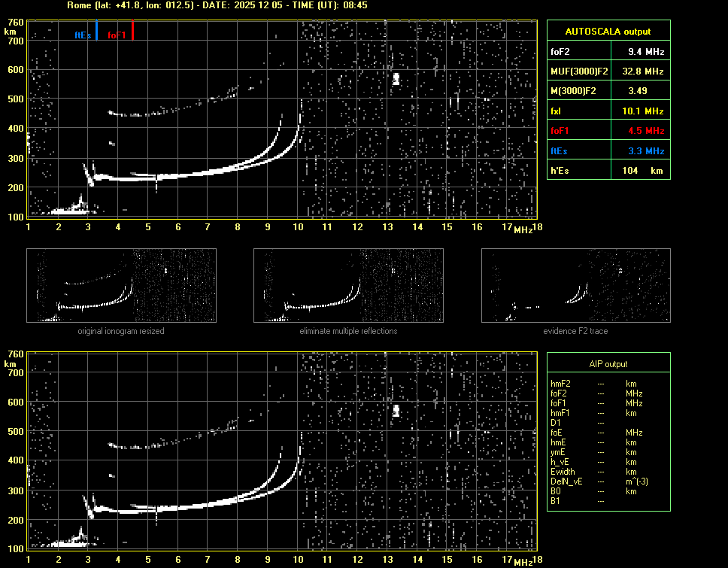Click the 760 km label on upper ionogram
The width and height of the screenshot is (728, 568).
click(x=16, y=23)
